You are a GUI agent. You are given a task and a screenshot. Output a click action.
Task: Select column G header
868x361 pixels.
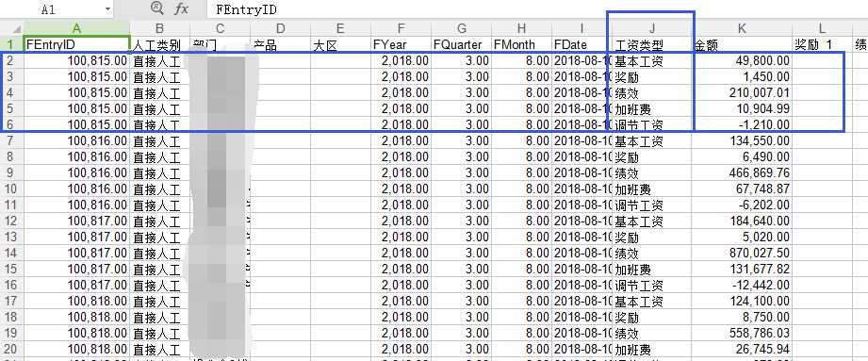pyautogui.click(x=461, y=28)
